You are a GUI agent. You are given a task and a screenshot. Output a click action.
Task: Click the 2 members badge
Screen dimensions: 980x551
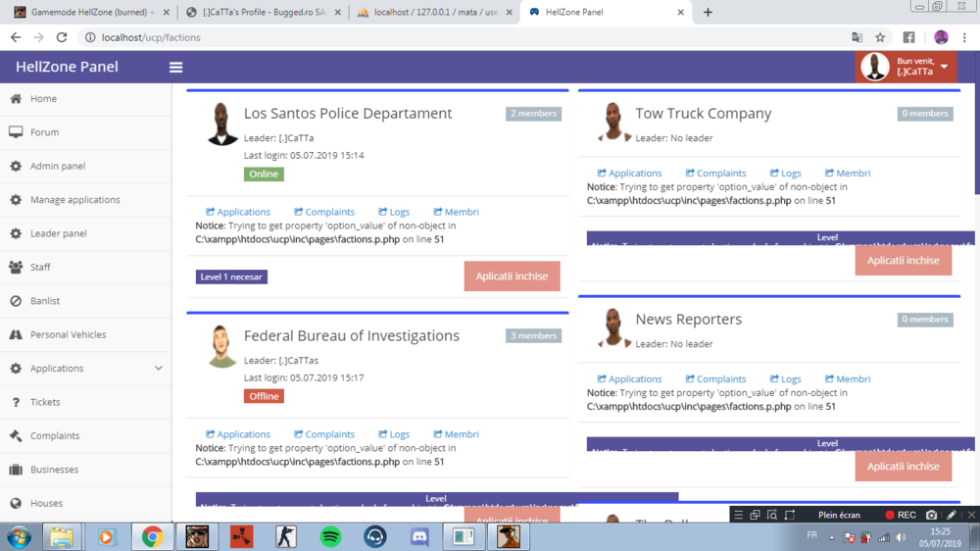[533, 114]
